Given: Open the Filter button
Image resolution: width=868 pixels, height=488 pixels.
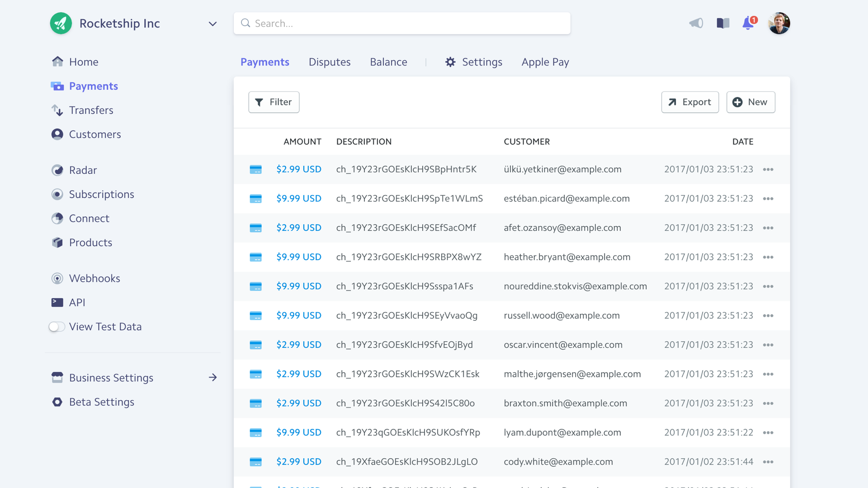Looking at the screenshot, I should (x=274, y=102).
